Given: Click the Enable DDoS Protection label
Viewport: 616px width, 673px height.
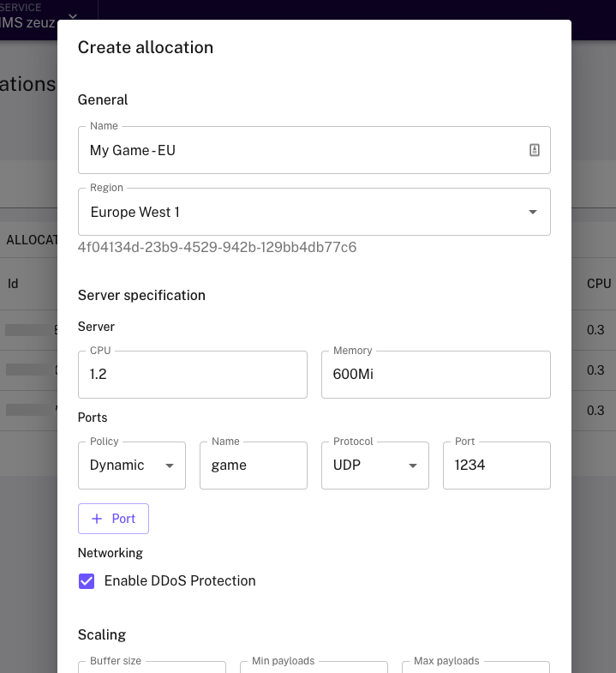Looking at the screenshot, I should click(x=180, y=581).
